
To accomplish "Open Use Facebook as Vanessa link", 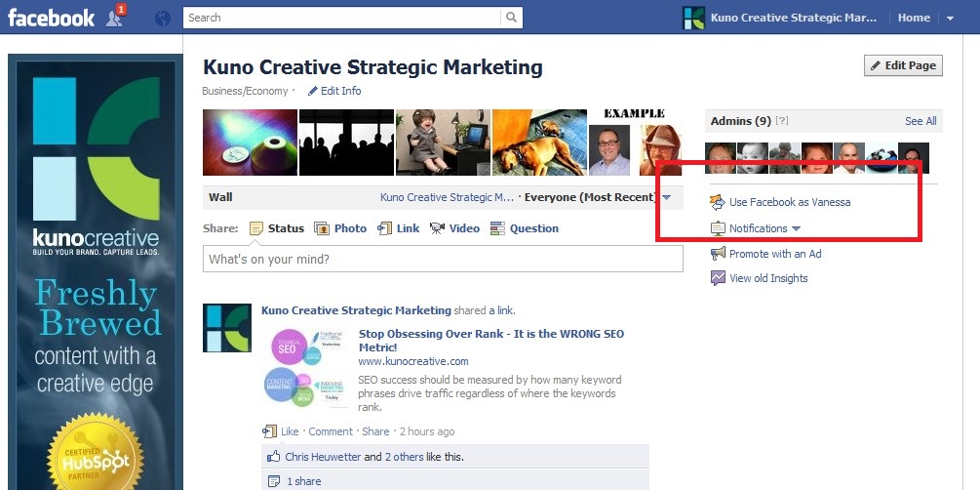I will (789, 202).
